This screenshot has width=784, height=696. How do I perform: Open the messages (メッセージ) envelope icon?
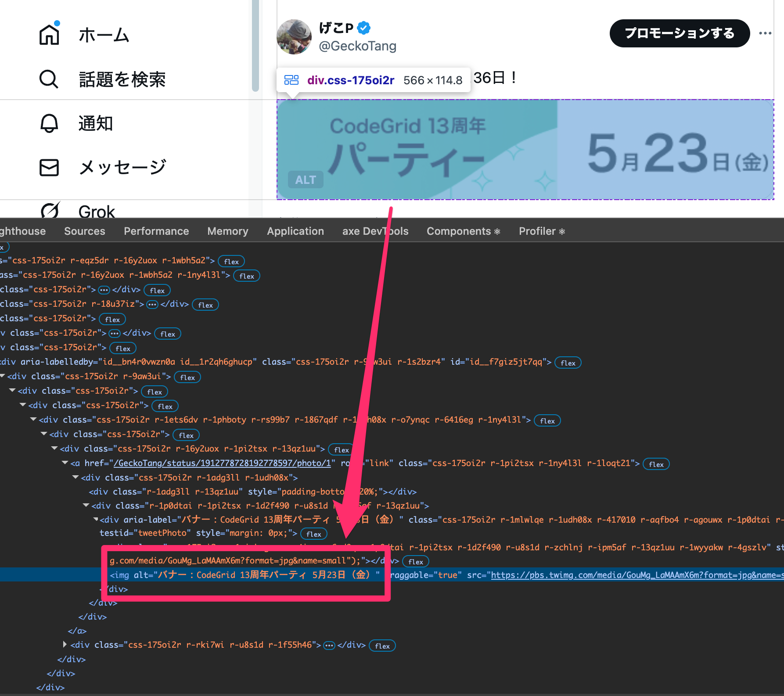[49, 167]
